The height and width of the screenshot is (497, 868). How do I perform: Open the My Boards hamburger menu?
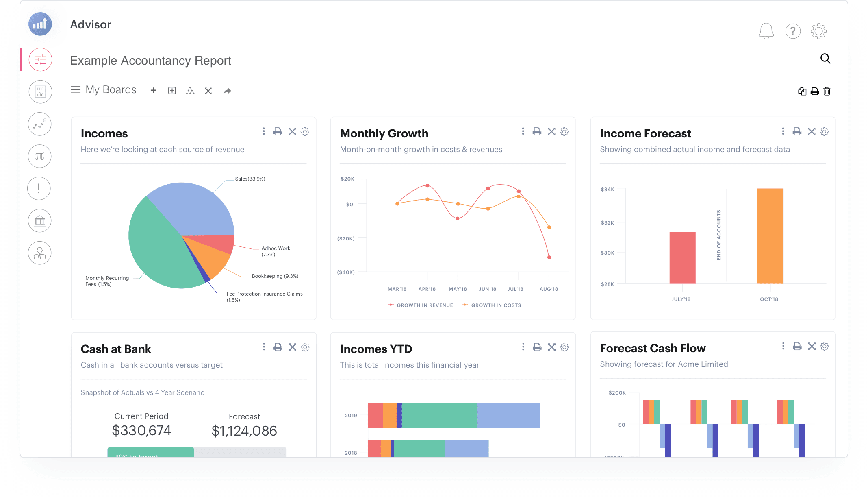point(76,89)
